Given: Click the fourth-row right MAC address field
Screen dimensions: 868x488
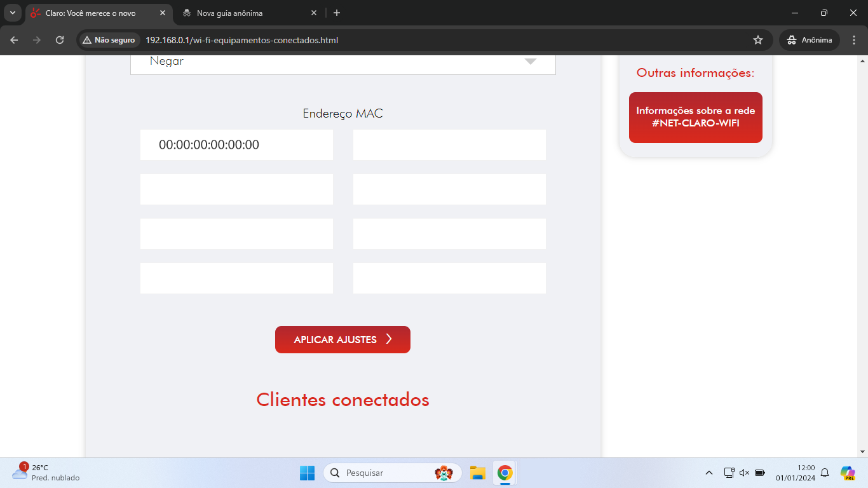Looking at the screenshot, I should point(449,278).
